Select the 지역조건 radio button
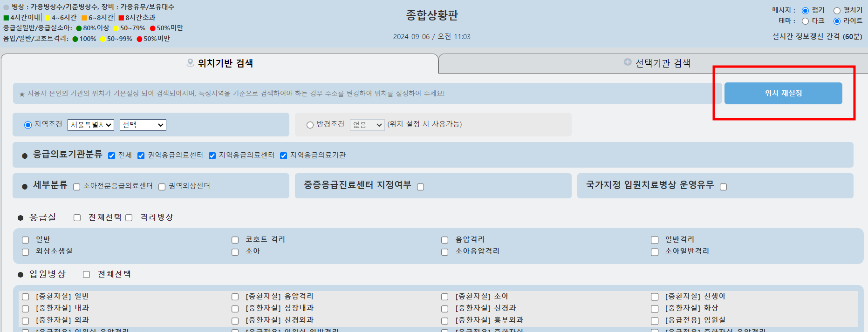This screenshot has height=332, width=868. tap(28, 125)
